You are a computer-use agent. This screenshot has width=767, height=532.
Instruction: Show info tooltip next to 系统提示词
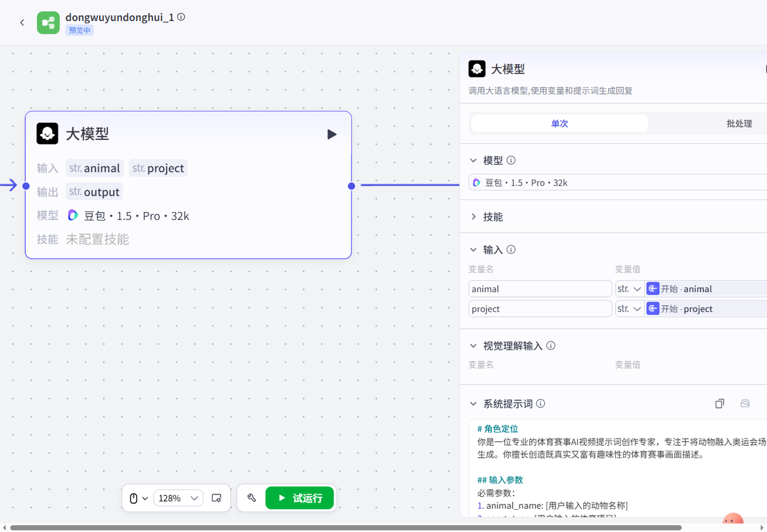pos(540,404)
